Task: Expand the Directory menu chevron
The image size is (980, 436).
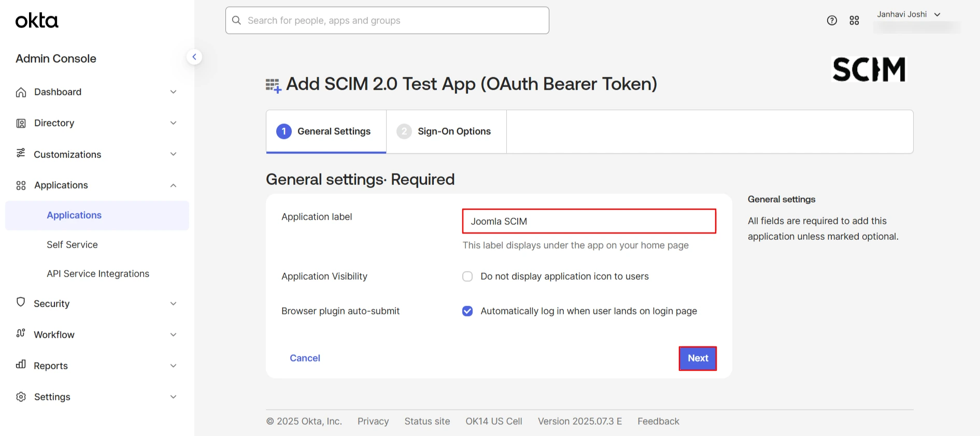Action: 174,123
